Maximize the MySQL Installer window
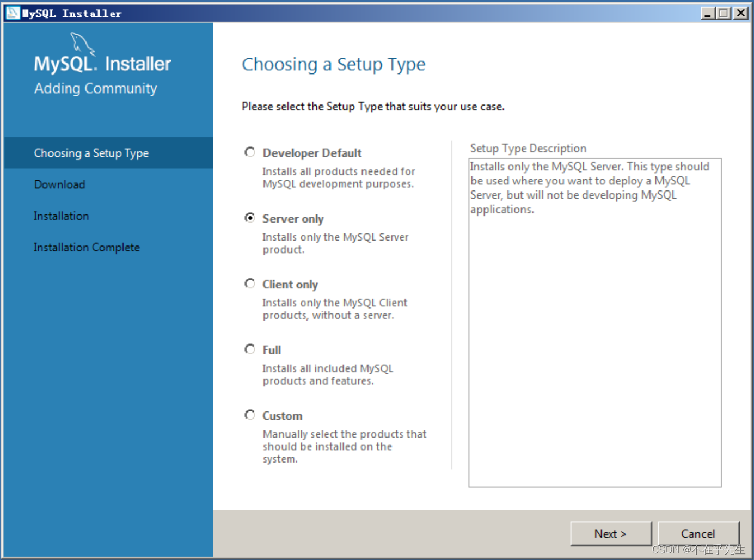754x560 pixels. click(x=724, y=13)
